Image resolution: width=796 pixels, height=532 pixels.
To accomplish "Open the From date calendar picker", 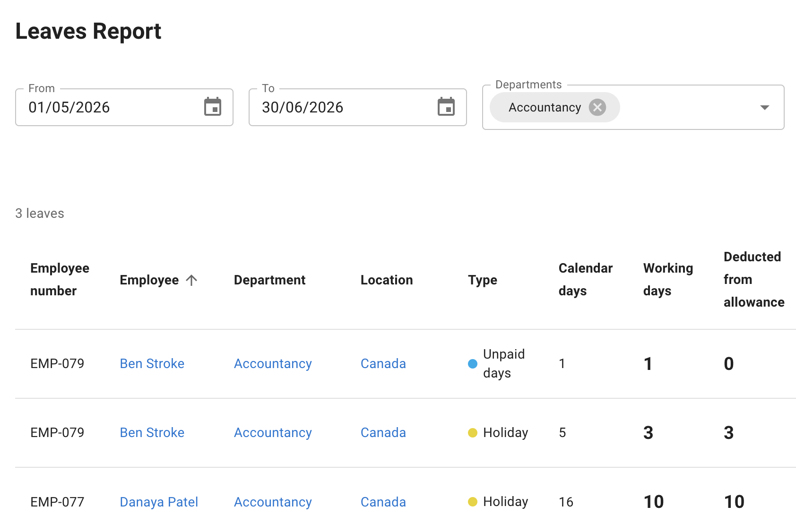I will (x=213, y=107).
